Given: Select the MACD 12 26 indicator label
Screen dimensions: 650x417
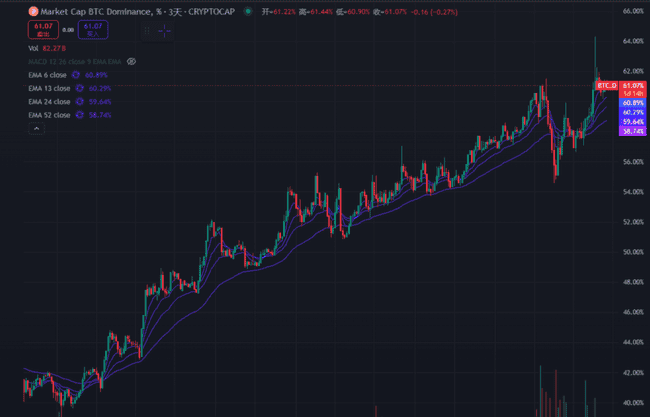Looking at the screenshot, I should pyautogui.click(x=75, y=61).
